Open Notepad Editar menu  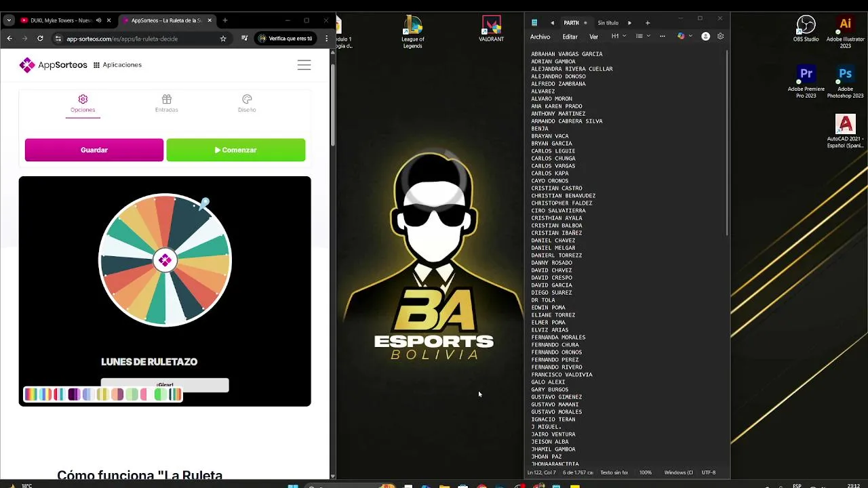(570, 37)
